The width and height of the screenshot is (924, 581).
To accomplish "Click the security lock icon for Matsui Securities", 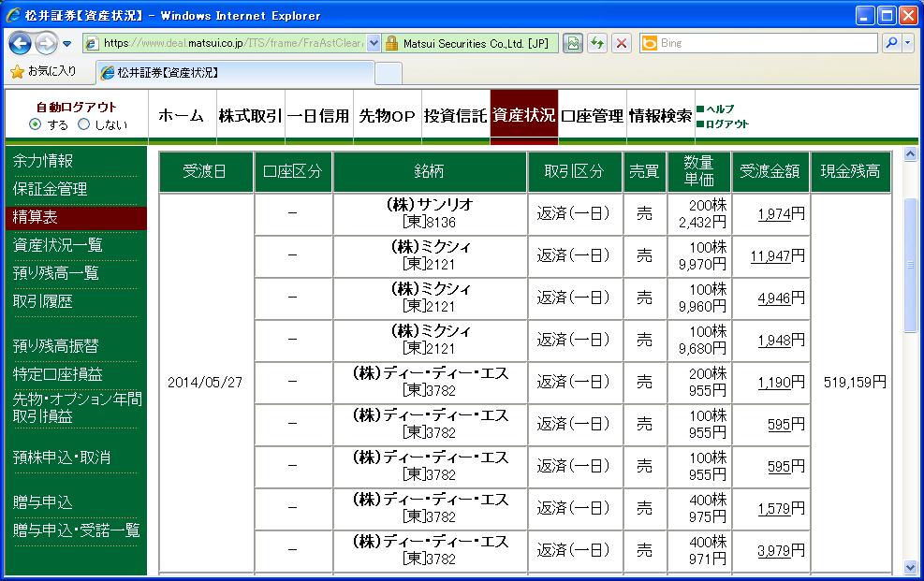I will [x=393, y=43].
